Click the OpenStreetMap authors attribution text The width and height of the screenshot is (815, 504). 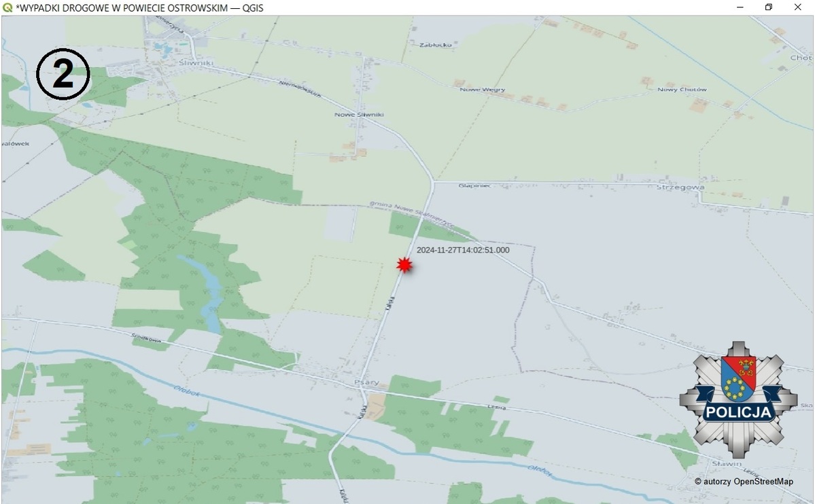coord(744,482)
